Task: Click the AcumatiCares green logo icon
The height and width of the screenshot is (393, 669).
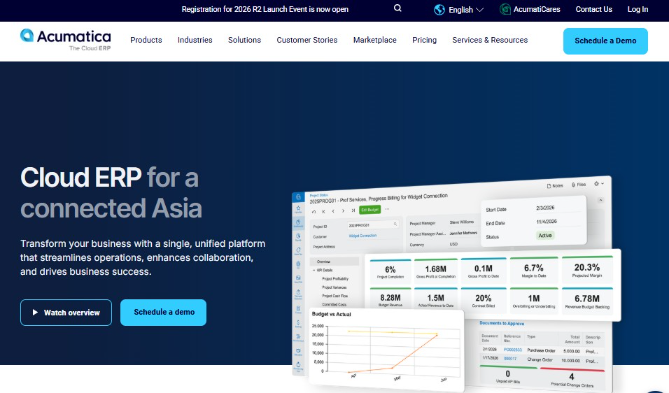Action: click(505, 9)
